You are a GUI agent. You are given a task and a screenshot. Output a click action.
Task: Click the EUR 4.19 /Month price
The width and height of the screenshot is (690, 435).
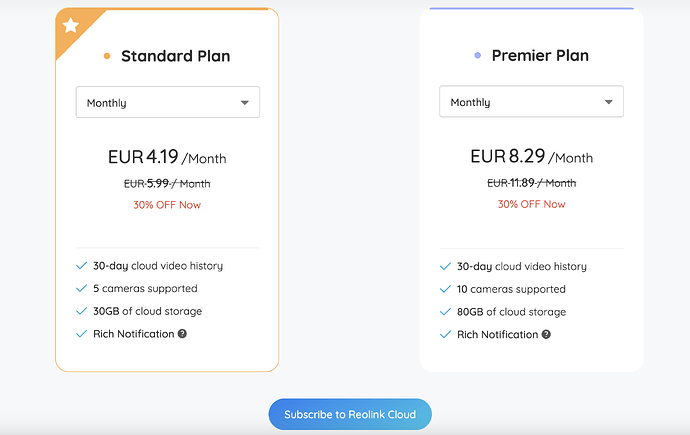pos(167,157)
